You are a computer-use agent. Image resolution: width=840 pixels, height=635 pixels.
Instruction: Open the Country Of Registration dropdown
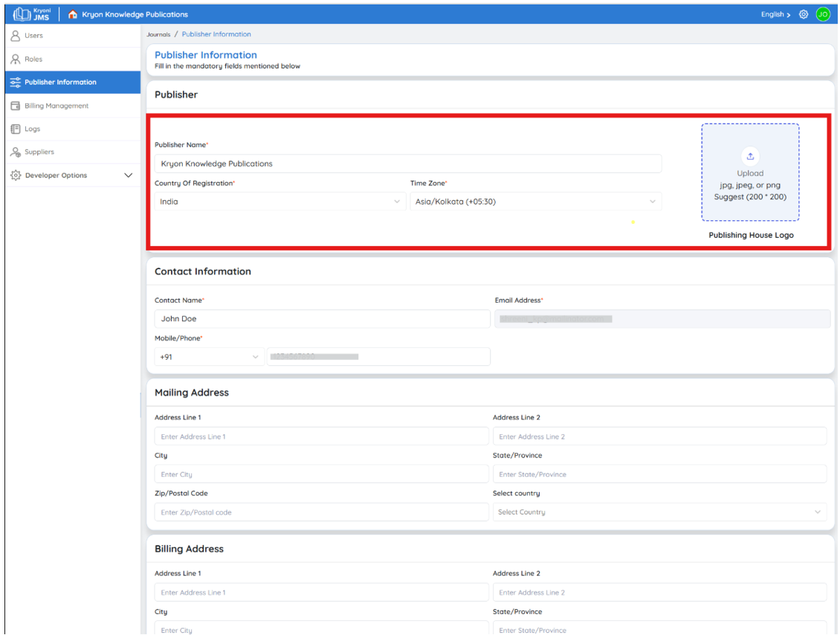coord(280,202)
